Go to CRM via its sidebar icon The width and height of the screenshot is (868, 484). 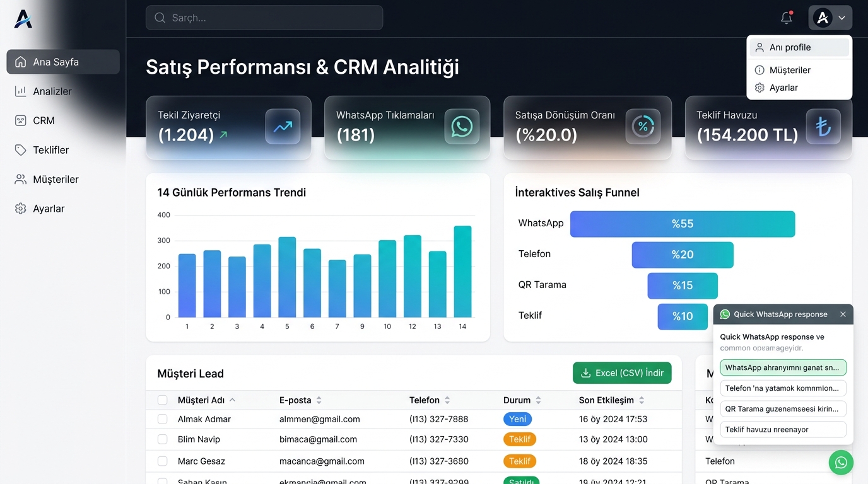tap(21, 120)
